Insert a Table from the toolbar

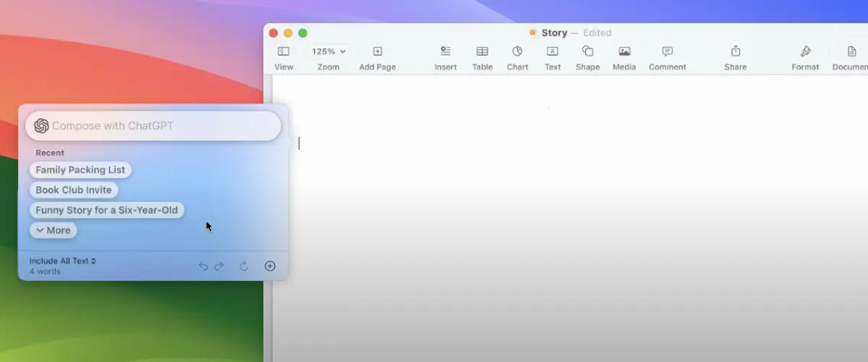pyautogui.click(x=482, y=51)
